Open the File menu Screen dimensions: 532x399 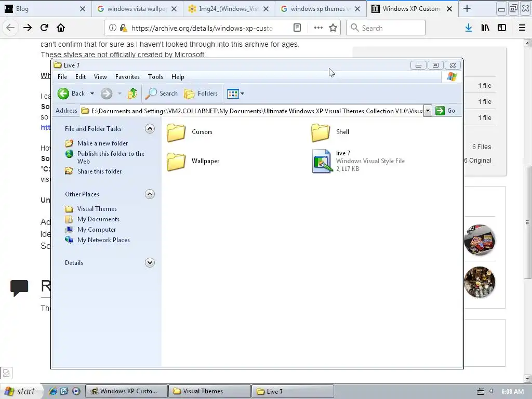coord(62,77)
